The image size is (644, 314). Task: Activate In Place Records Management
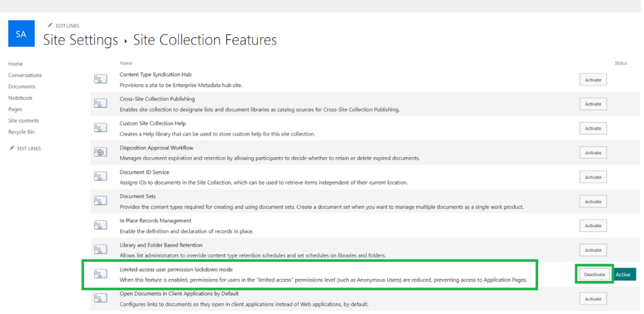pos(593,226)
